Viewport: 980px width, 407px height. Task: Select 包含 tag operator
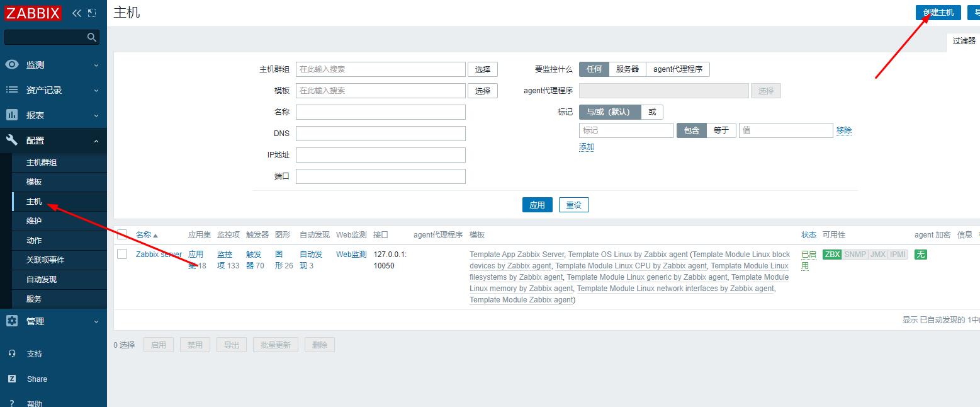pyautogui.click(x=691, y=130)
